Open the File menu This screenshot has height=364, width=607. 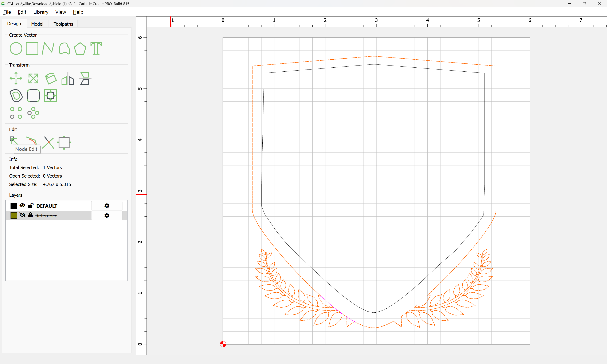(x=7, y=12)
